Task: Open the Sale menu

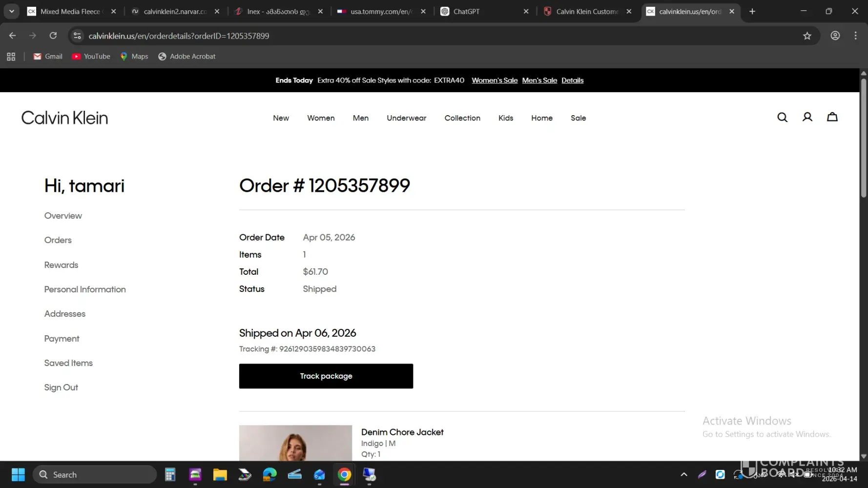Action: tap(579, 118)
